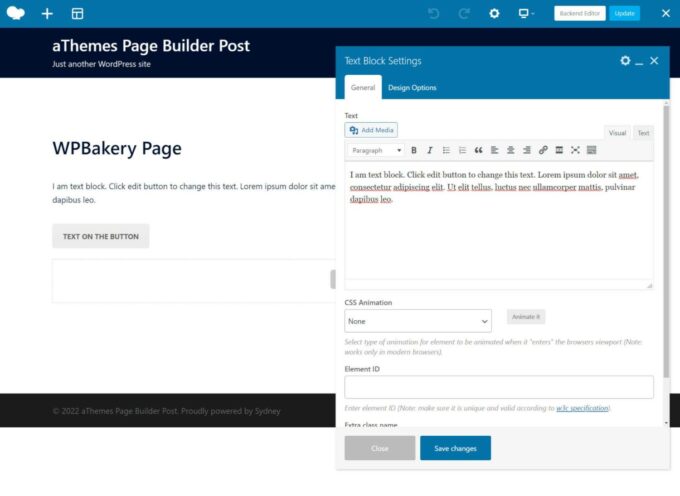Click 'Just another WordPress site' tagline
Viewport: 680px width, 496px height.
[101, 64]
